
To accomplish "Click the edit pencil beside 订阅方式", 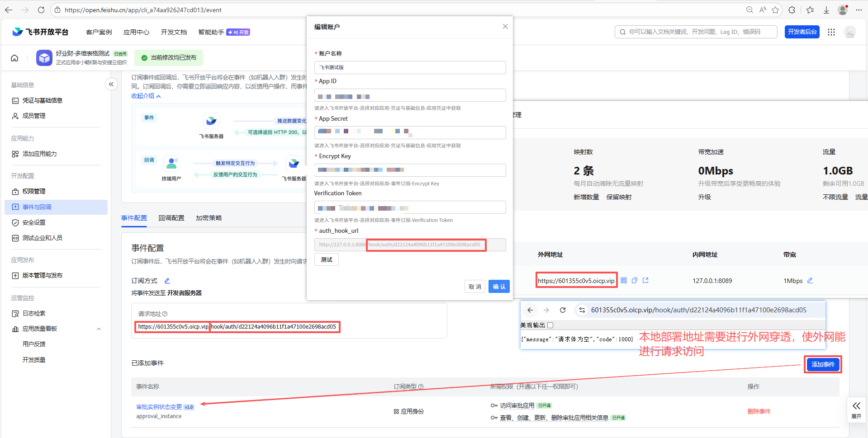I will 167,281.
